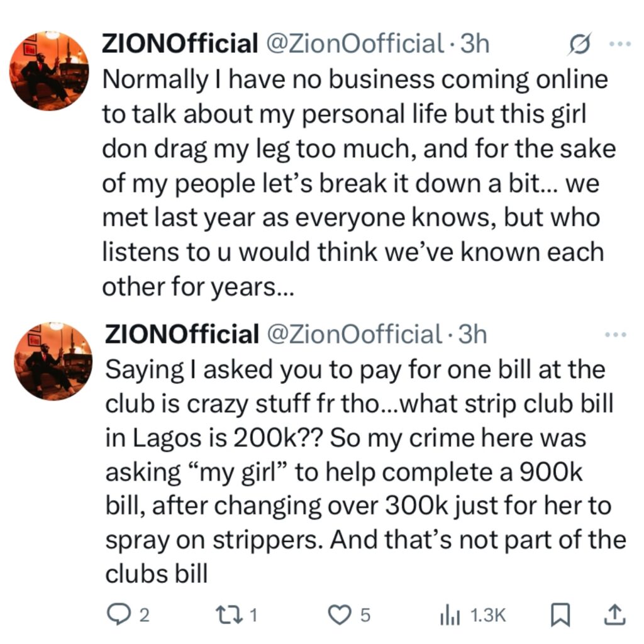644x644 pixels.
Task: Open the second tweet's profile avatar
Action: click(x=53, y=362)
